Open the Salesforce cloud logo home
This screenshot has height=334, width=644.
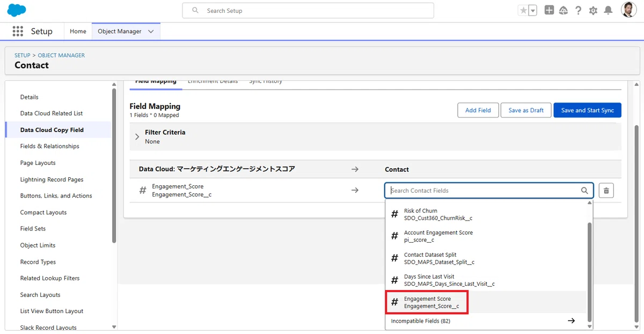17,10
